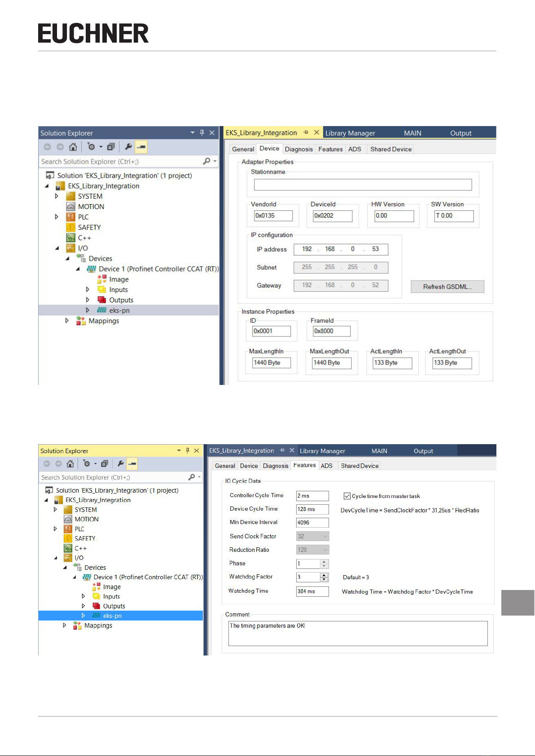Close the upper EKS_Library_Integration document tab
This screenshot has width=535, height=756.
[316, 132]
